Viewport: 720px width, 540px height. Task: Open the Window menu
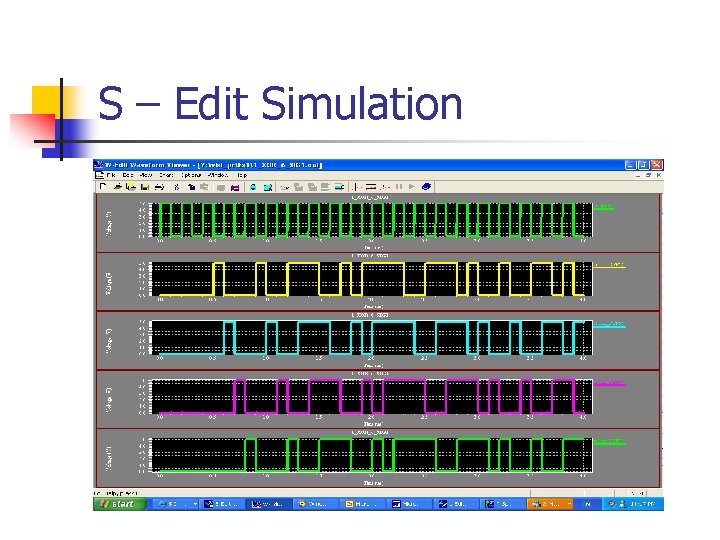tap(218, 175)
